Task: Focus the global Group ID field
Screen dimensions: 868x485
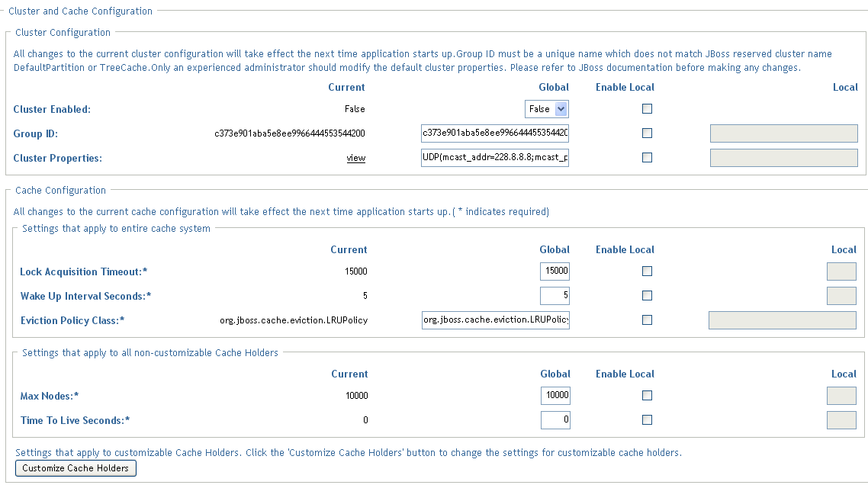Action: click(495, 134)
